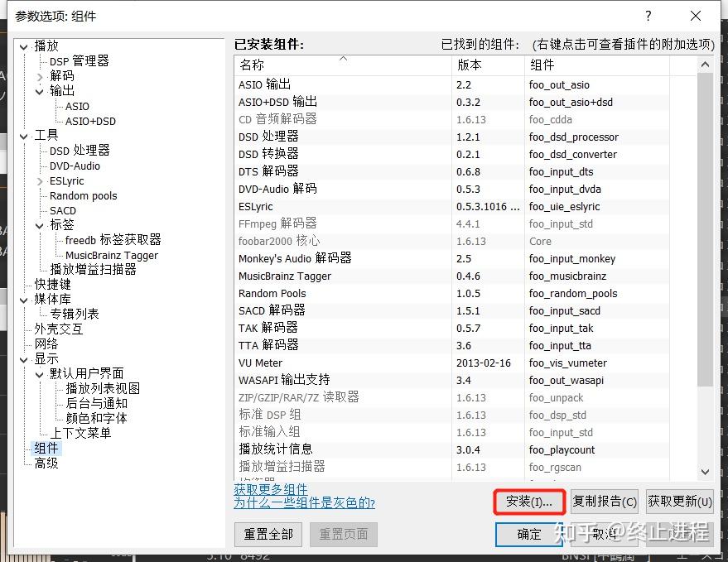Select SACD in the settings tree
This screenshot has height=562, width=728.
pos(61,210)
